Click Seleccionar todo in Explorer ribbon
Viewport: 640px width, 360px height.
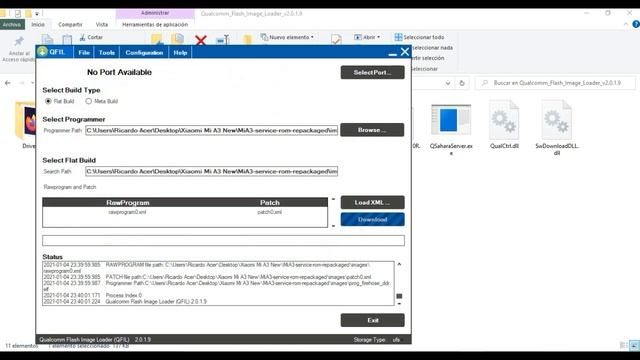(420, 37)
